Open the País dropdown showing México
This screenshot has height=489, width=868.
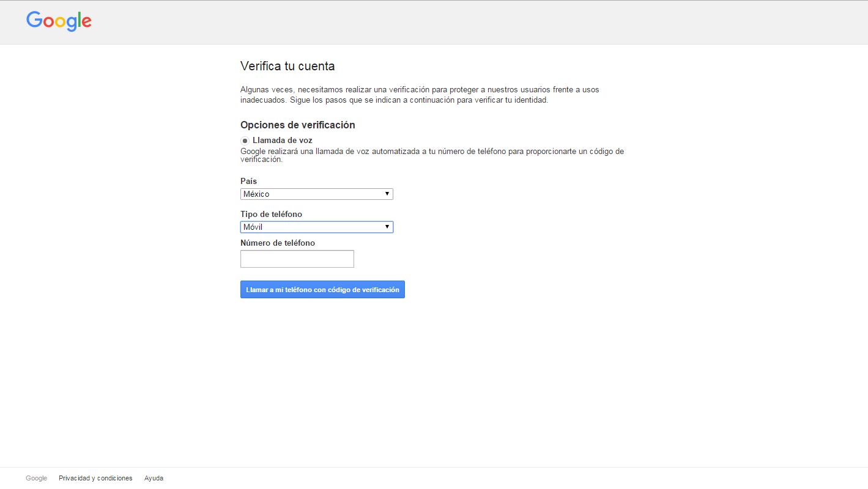coord(317,194)
